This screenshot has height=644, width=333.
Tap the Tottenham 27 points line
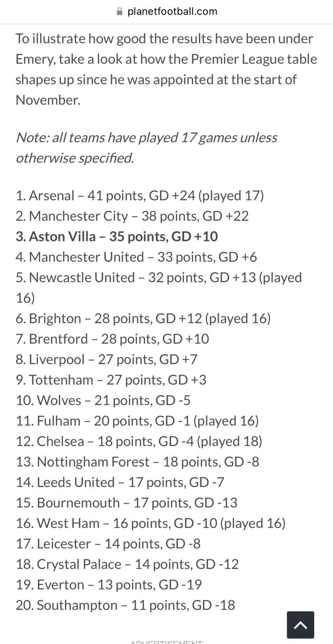[x=111, y=380]
